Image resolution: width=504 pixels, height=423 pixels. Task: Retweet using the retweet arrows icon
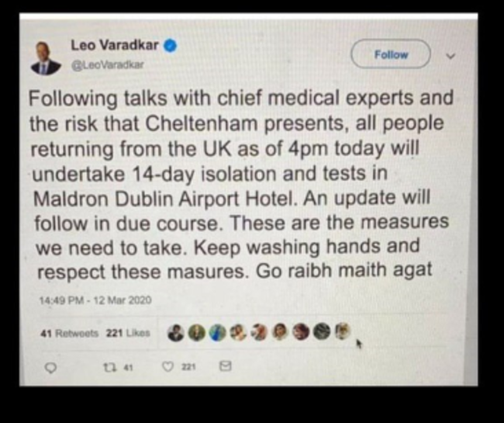pyautogui.click(x=110, y=367)
